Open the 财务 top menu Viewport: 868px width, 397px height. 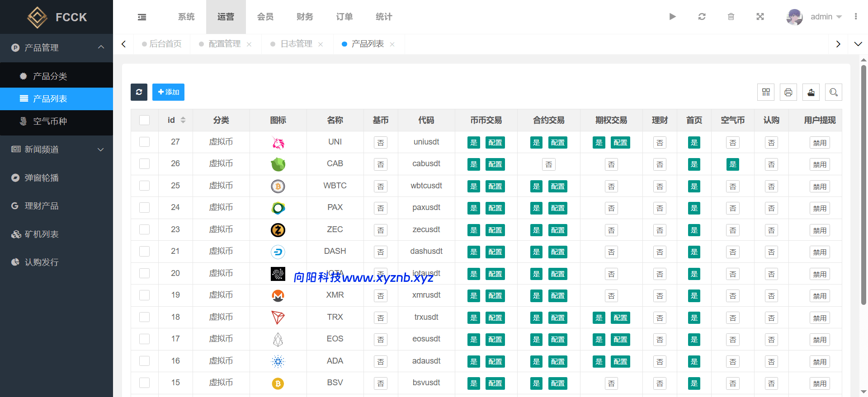pyautogui.click(x=305, y=17)
